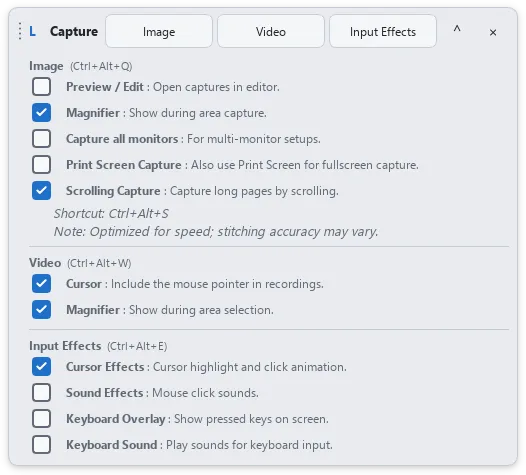Click 'For multi-monitor setups.' description
526x475 pixels.
click(254, 139)
